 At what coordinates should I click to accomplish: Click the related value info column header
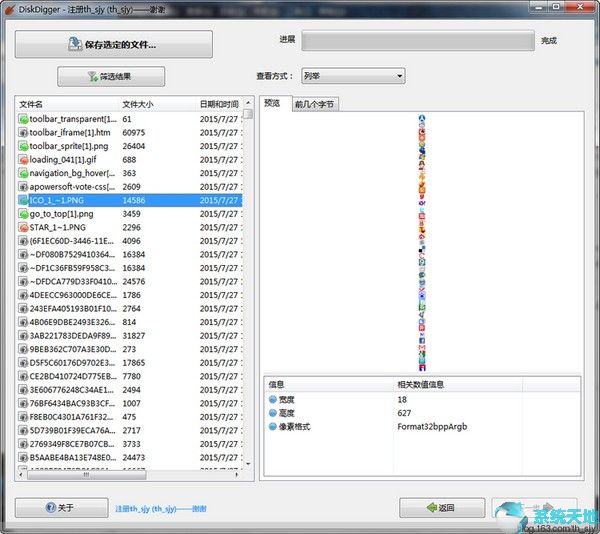[458, 384]
